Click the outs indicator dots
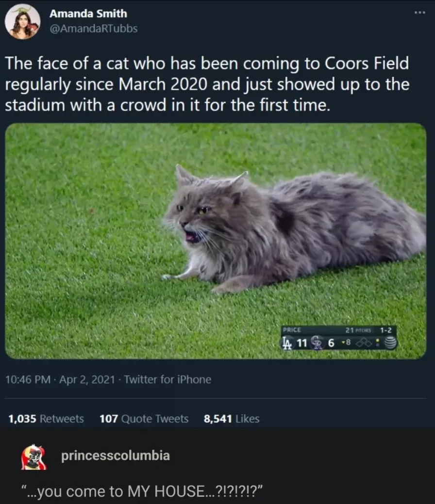Screen dimensions: 435x504 click(x=378, y=343)
